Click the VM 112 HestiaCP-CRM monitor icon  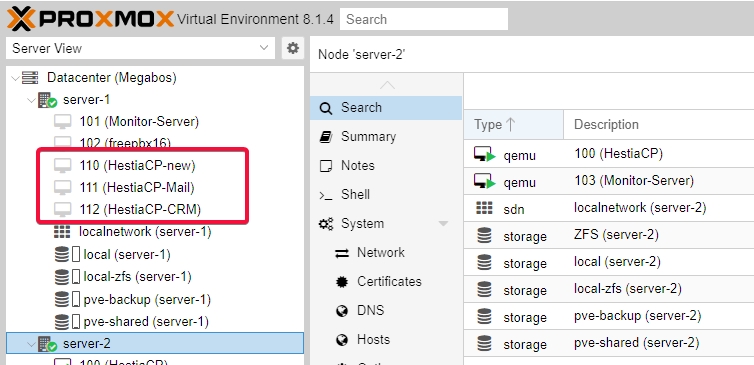coord(63,210)
